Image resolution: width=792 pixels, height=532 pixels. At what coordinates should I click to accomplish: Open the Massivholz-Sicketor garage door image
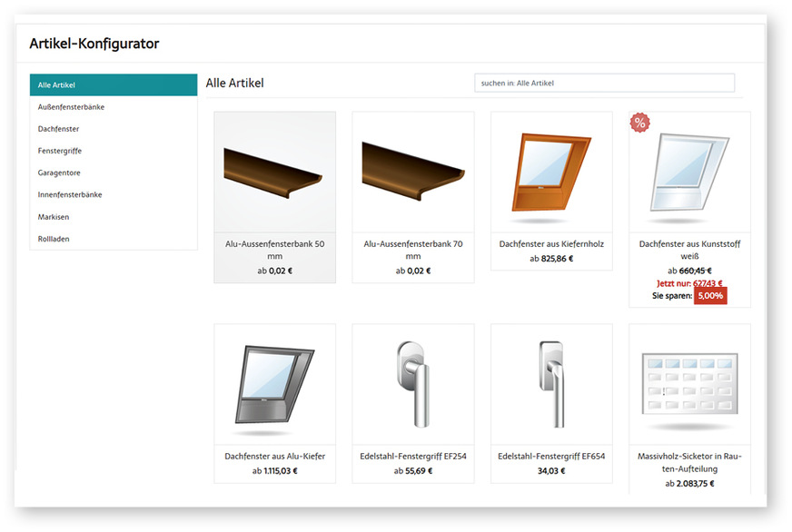[x=689, y=385]
